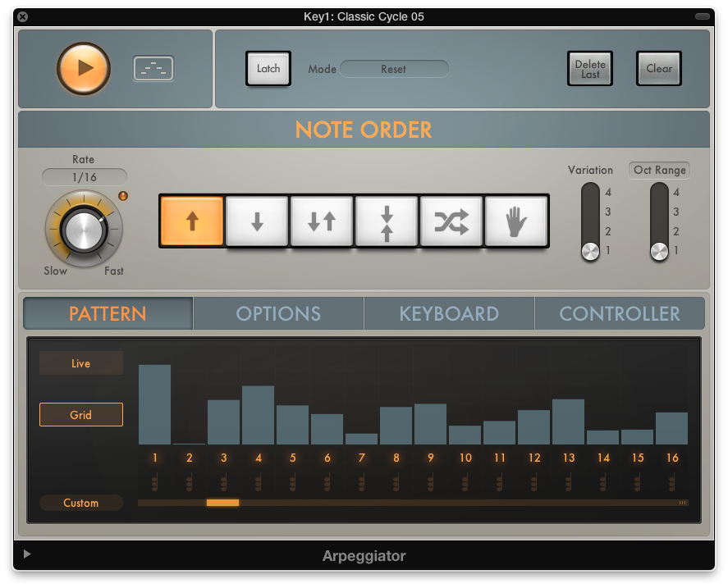Click the Variation slider handle

coord(591,252)
